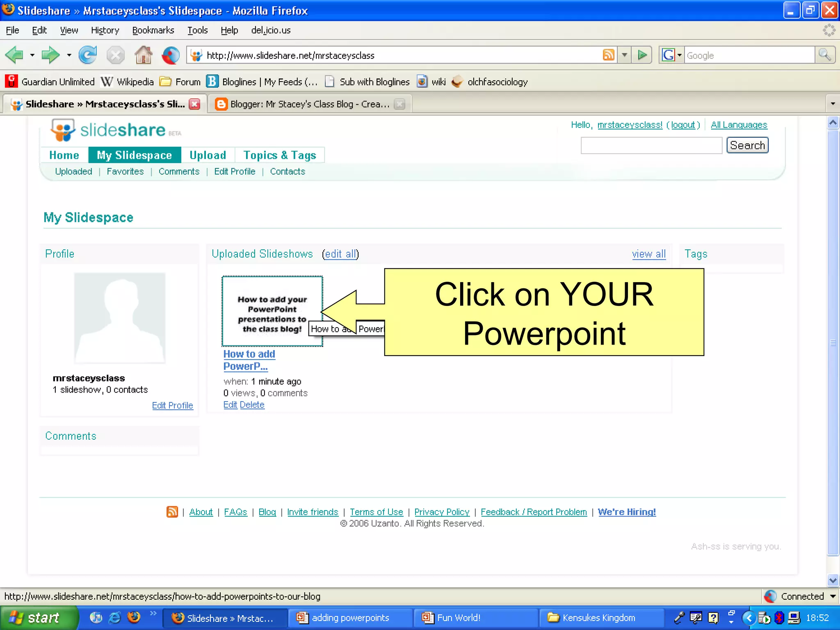Image resolution: width=840 pixels, height=630 pixels.
Task: Open the Wikipedia bookmark
Action: tap(127, 82)
